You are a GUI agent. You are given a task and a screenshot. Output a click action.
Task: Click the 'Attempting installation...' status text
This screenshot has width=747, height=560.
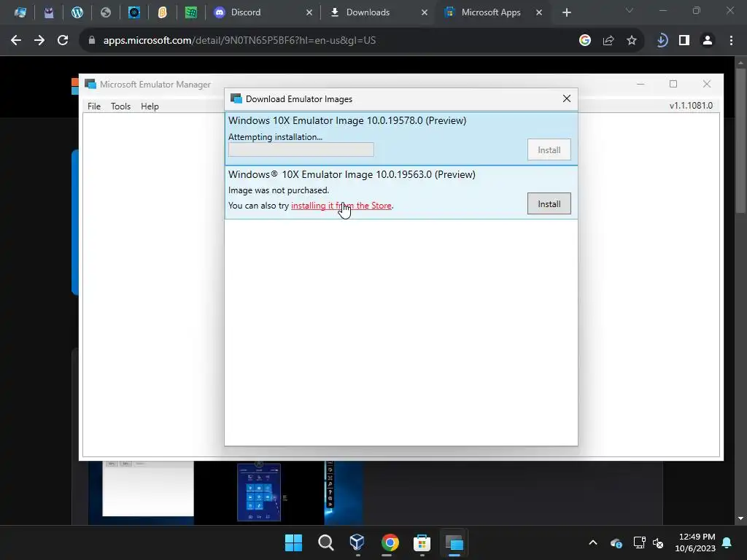(275, 137)
